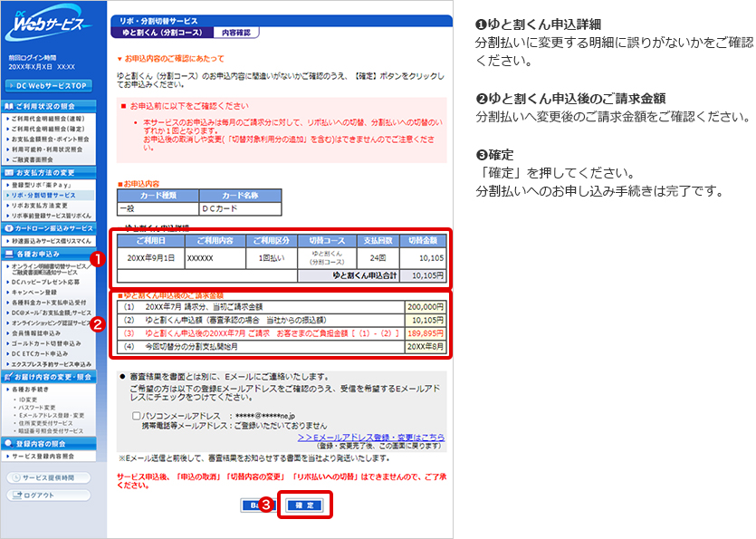Click the card icon beside お支払方法の変更

9,172
